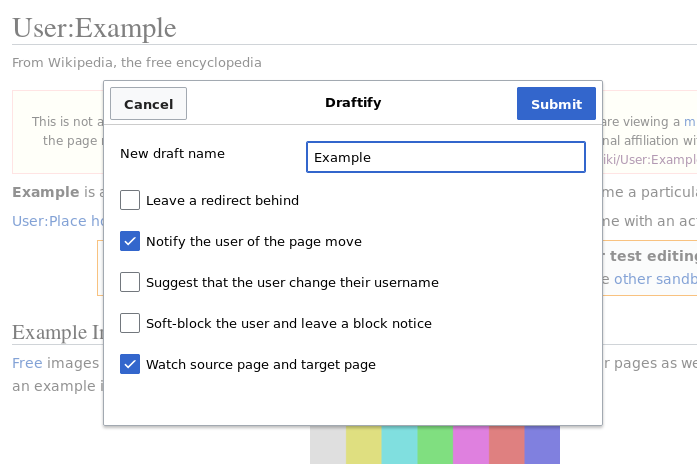Screen dimensions: 697x464
Task: Click the 'Leave a redirect behind' label text
Action: (222, 200)
